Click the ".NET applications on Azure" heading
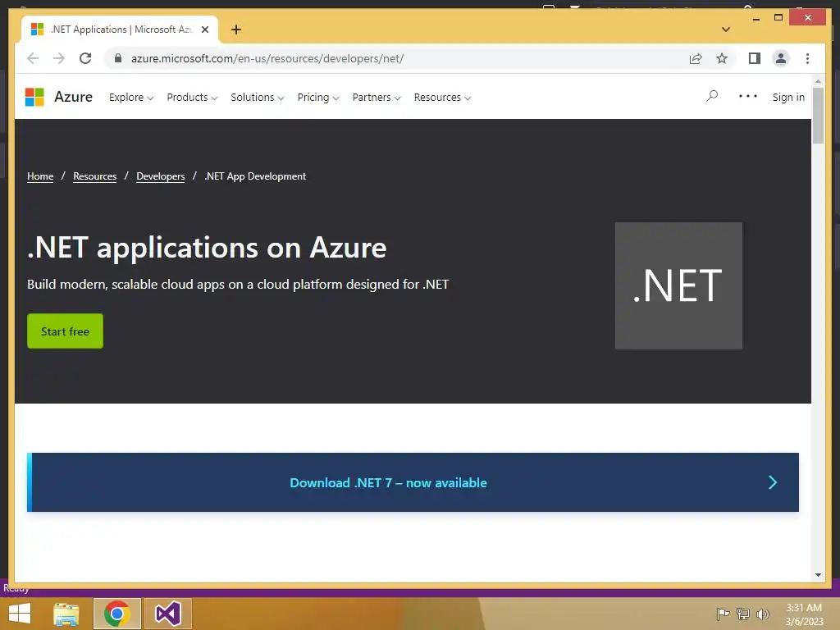 [x=207, y=248]
